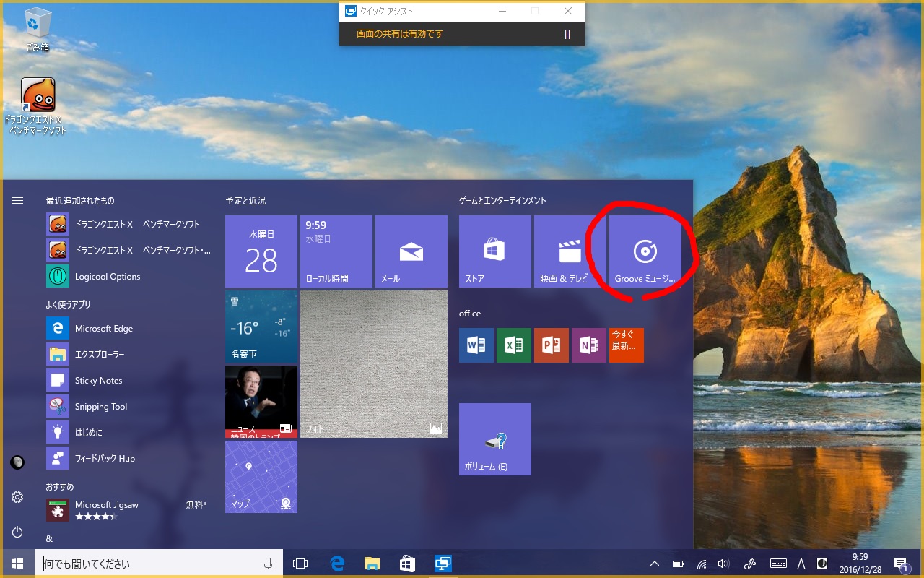Viewport: 924px width, 578px height.
Task: Select the office group heading
Action: (470, 314)
